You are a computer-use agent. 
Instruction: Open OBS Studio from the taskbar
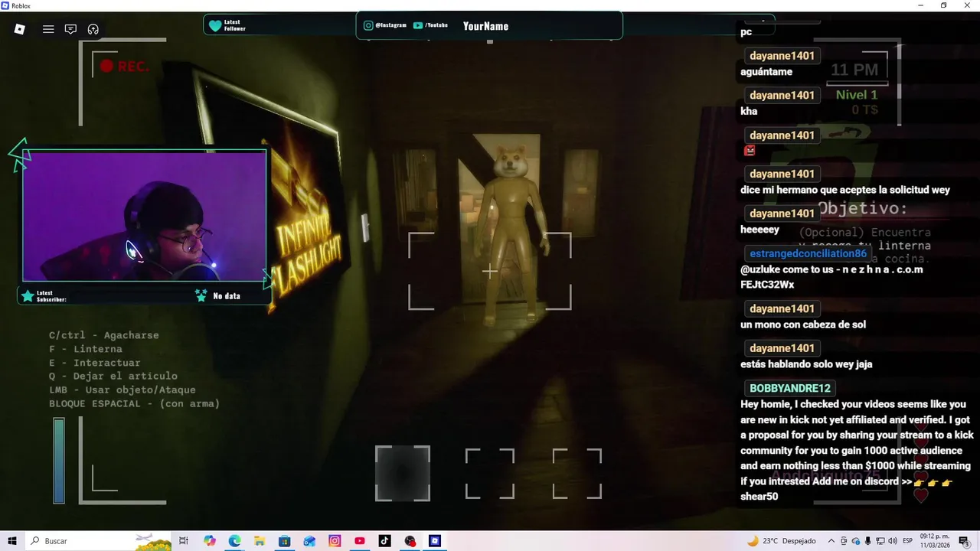pyautogui.click(x=410, y=541)
